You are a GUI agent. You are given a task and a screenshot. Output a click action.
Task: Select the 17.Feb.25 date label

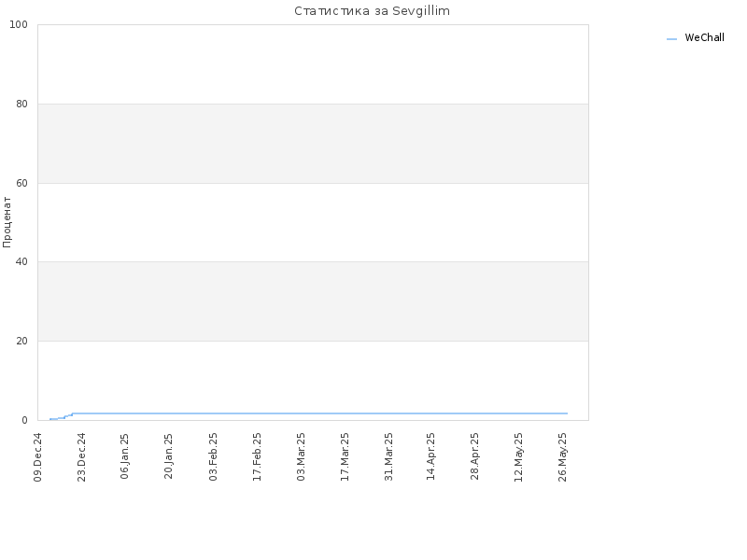click(257, 456)
